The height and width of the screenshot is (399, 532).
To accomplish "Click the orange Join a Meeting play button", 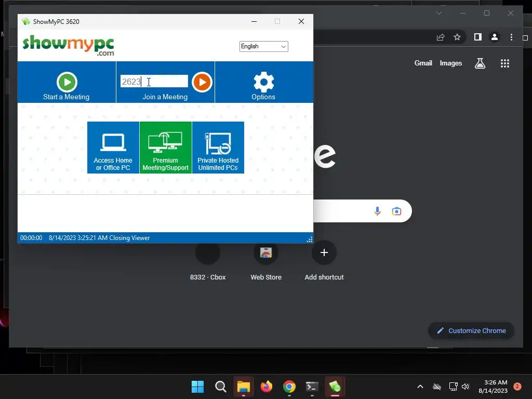I will point(202,82).
